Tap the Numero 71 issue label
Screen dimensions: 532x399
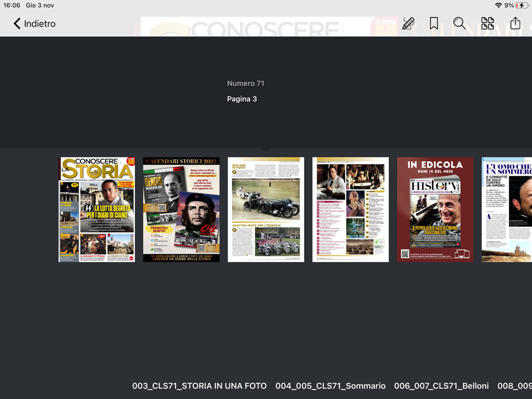[246, 84]
